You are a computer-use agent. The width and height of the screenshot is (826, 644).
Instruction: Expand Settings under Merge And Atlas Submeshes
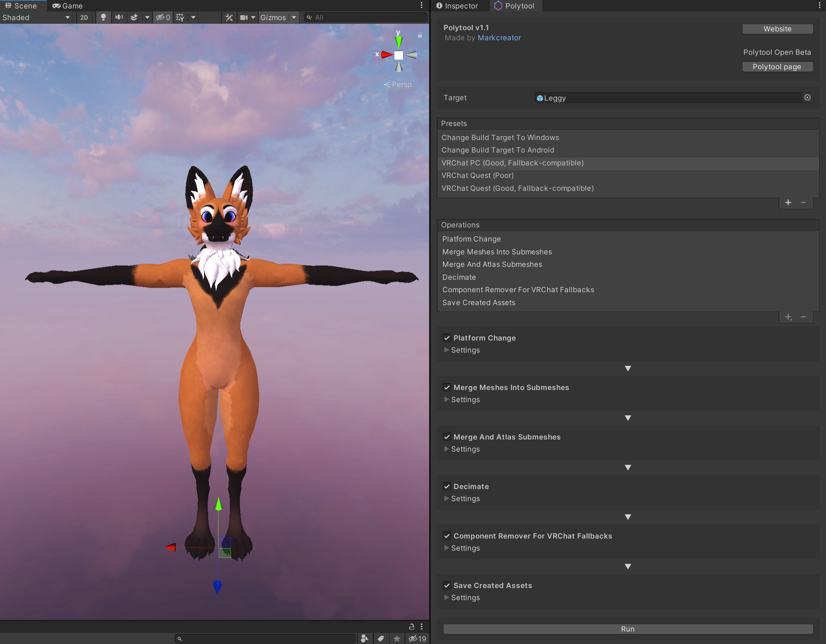[x=446, y=449]
